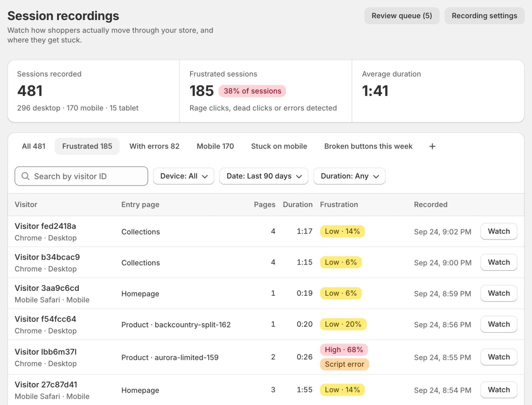532x405 pixels.
Task: Click the Script error badge
Action: 344,364
